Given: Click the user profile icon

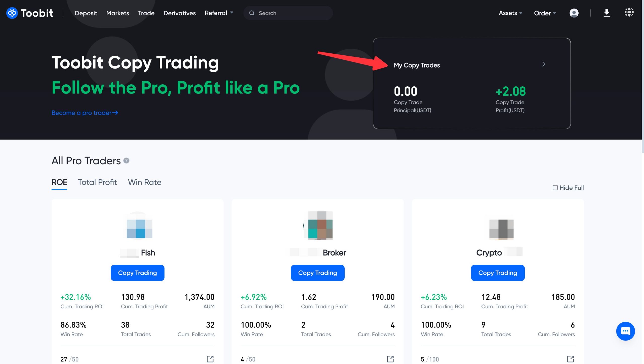Looking at the screenshot, I should point(574,12).
